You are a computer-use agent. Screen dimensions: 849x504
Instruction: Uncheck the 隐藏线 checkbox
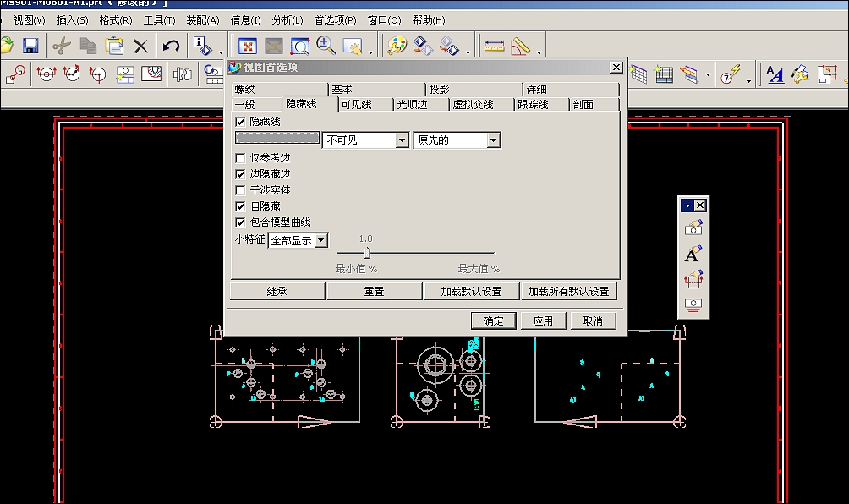click(240, 122)
